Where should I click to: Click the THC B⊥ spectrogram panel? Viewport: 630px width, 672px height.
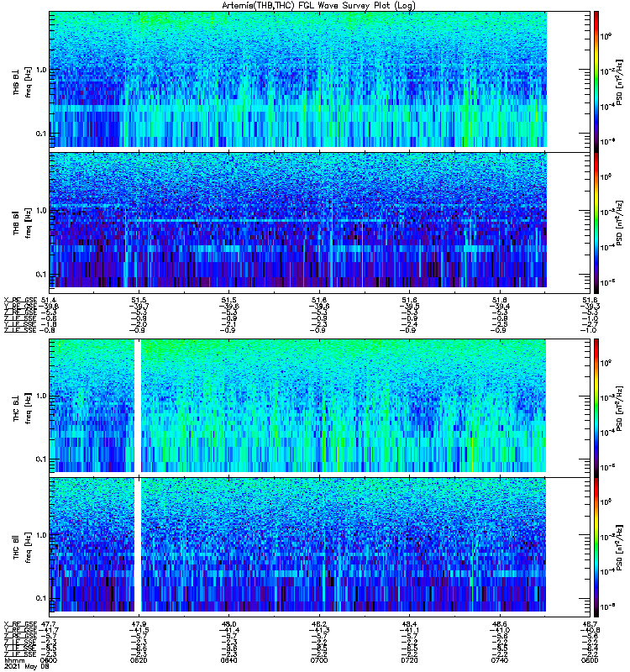pyautogui.click(x=319, y=407)
